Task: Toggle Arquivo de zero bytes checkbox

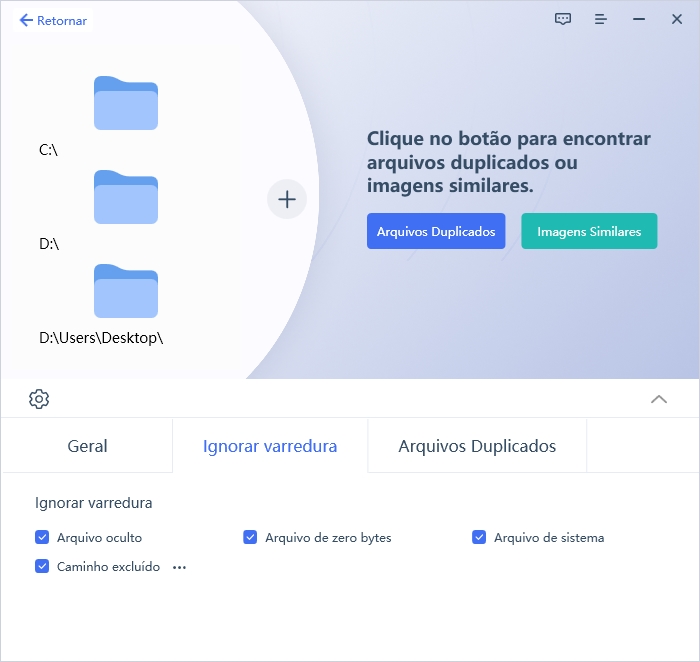Action: tap(250, 537)
